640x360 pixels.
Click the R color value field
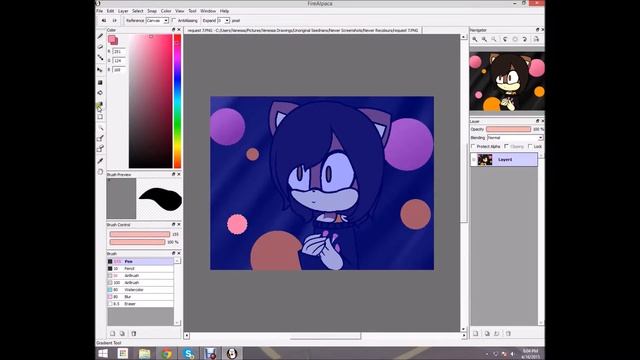coord(119,51)
